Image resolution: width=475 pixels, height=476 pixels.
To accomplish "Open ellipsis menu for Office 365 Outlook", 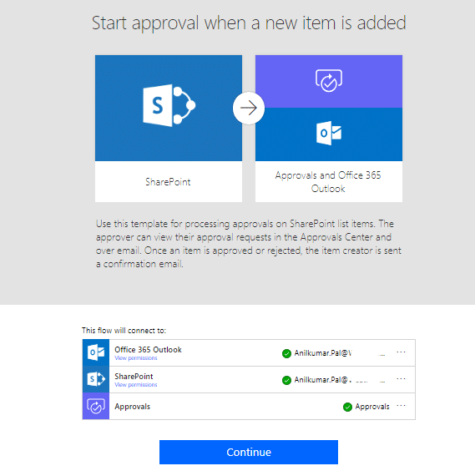I will coord(401,352).
